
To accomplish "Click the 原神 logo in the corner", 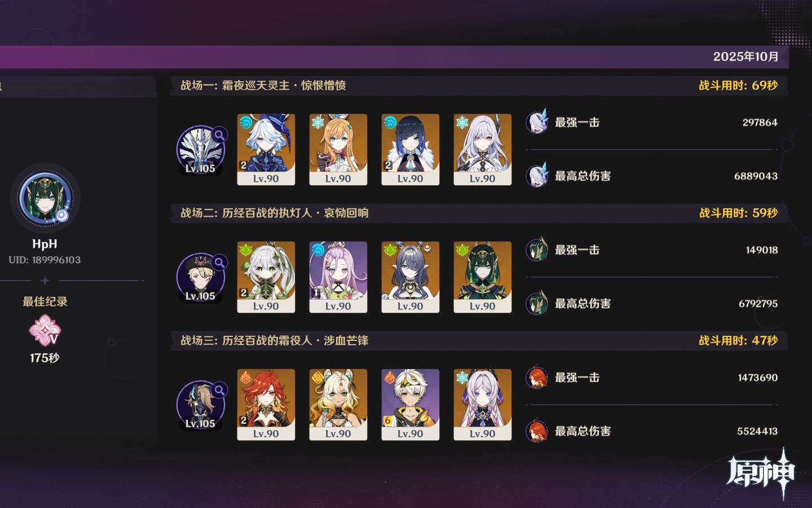I will click(x=761, y=473).
